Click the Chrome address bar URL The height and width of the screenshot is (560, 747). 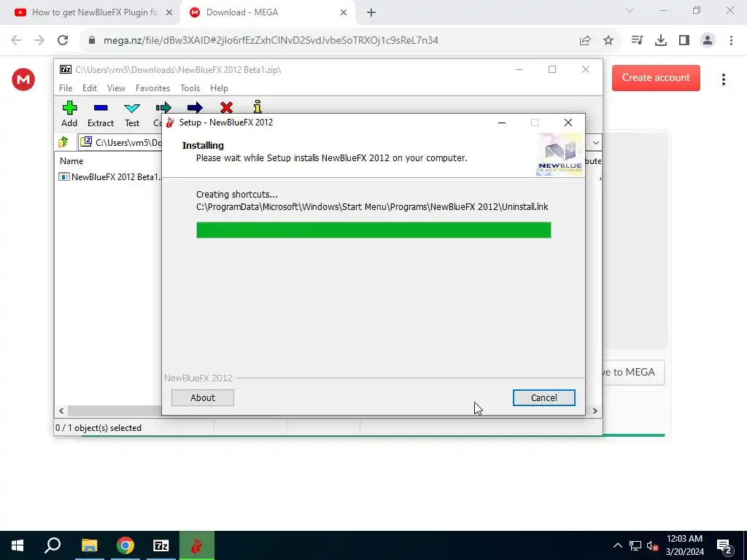[271, 41]
